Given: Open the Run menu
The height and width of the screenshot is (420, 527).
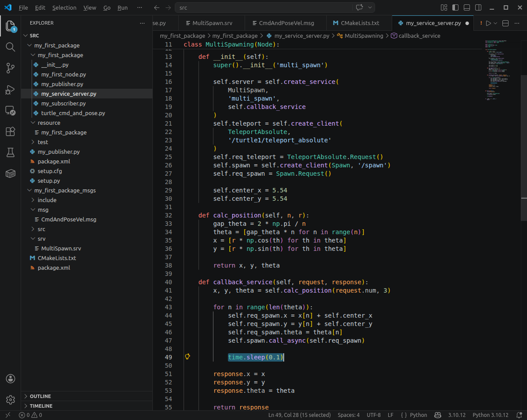Looking at the screenshot, I should coord(123,7).
